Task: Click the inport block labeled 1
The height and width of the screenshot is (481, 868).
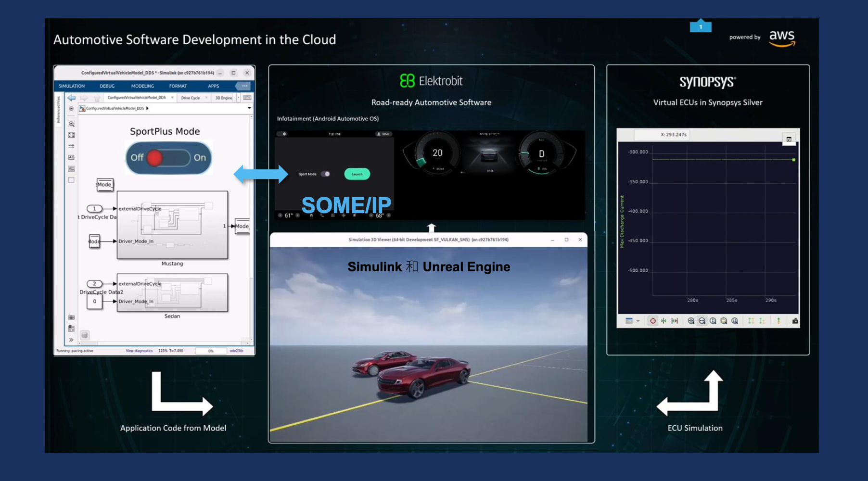Action: click(x=94, y=209)
